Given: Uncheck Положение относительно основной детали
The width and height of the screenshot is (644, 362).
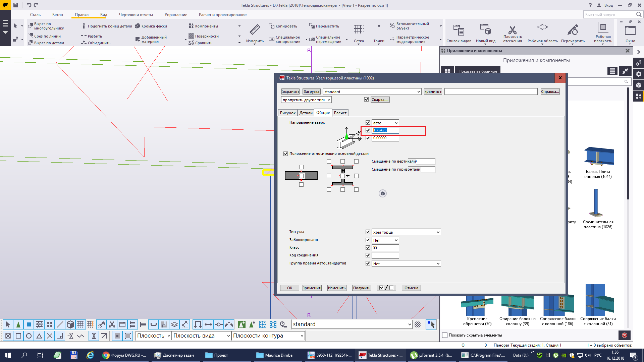Looking at the screenshot, I should point(286,154).
